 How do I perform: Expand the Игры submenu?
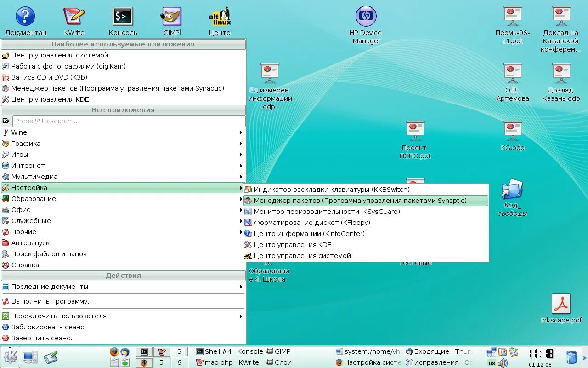[123, 155]
